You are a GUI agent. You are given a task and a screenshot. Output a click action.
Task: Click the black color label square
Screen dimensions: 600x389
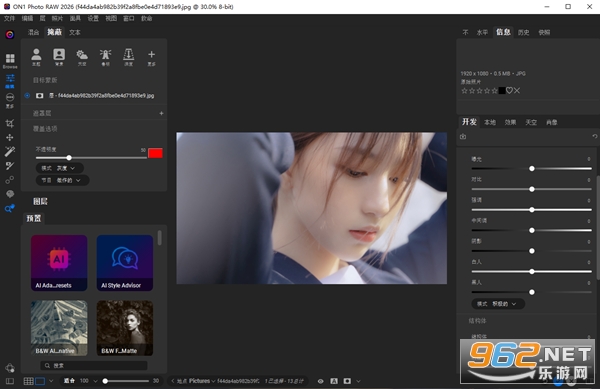tap(502, 91)
